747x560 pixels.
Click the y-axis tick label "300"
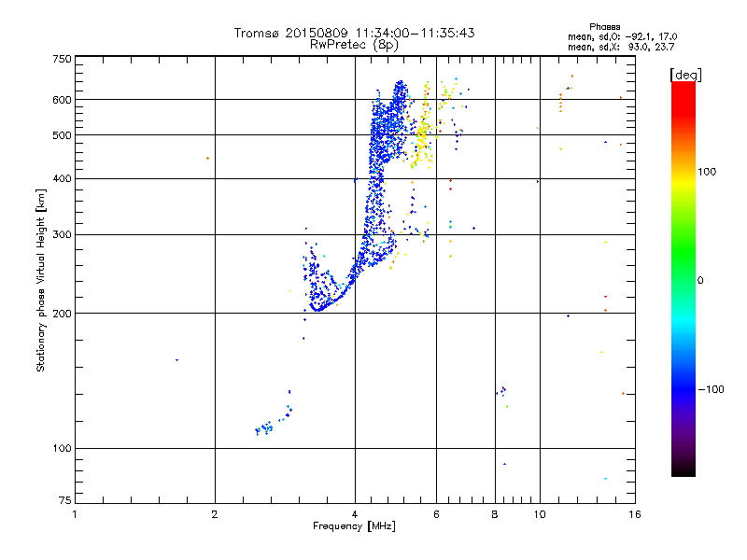[x=62, y=235]
